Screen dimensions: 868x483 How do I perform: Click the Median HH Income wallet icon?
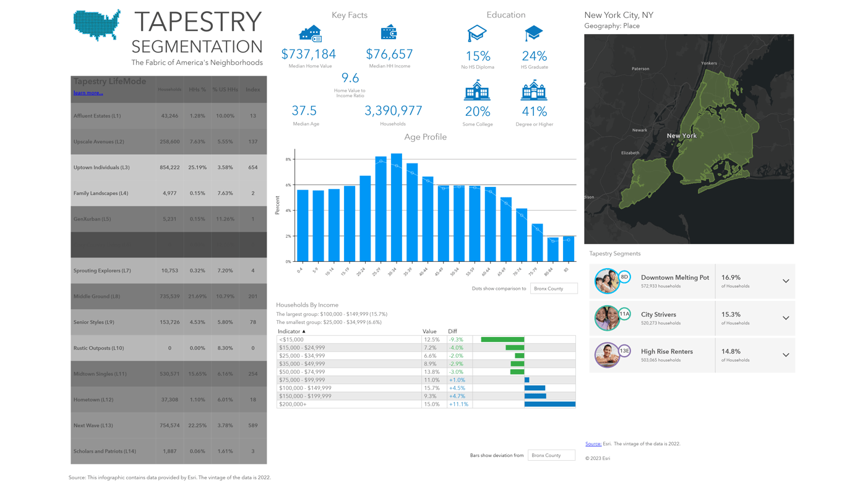pos(389,32)
